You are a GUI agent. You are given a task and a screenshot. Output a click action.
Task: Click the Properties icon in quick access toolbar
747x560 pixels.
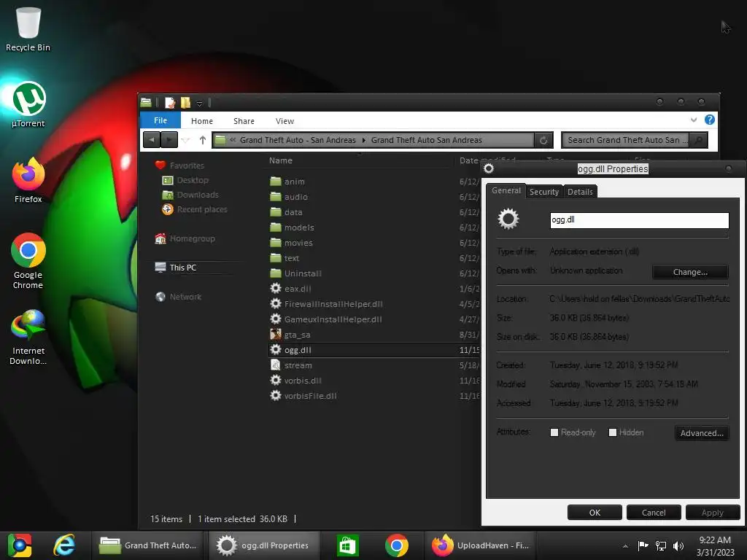point(169,102)
